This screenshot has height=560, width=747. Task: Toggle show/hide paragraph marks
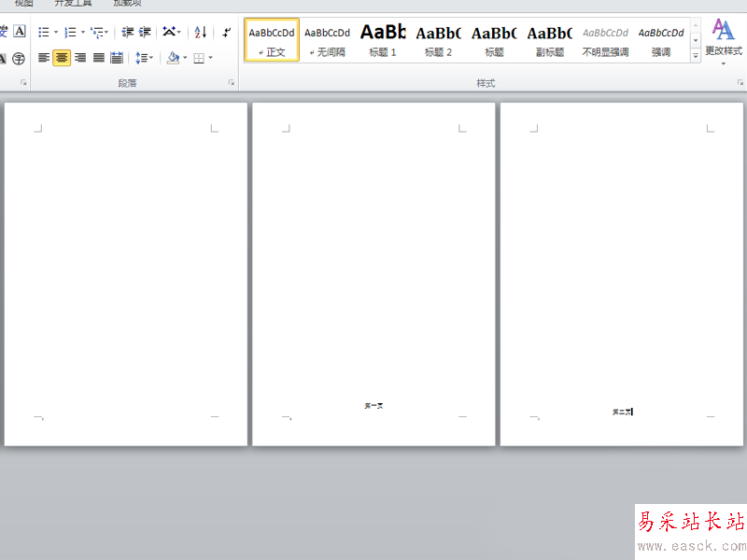pyautogui.click(x=227, y=33)
